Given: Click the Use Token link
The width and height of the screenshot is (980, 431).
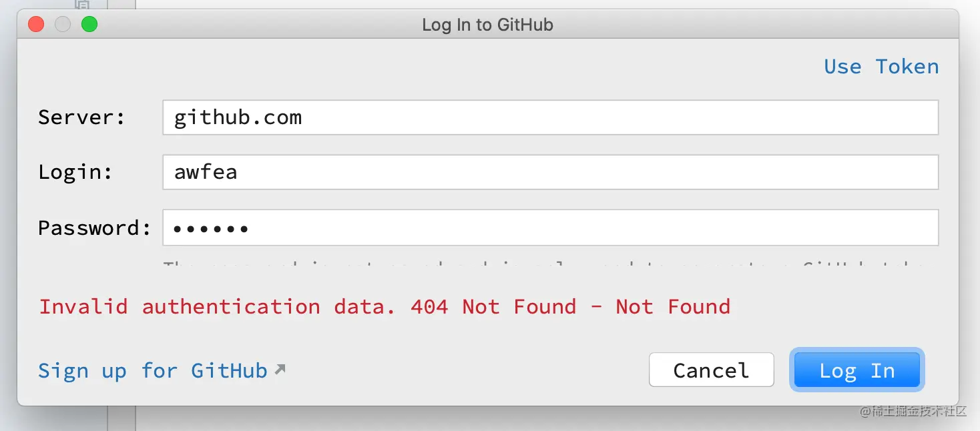Looking at the screenshot, I should (x=881, y=67).
